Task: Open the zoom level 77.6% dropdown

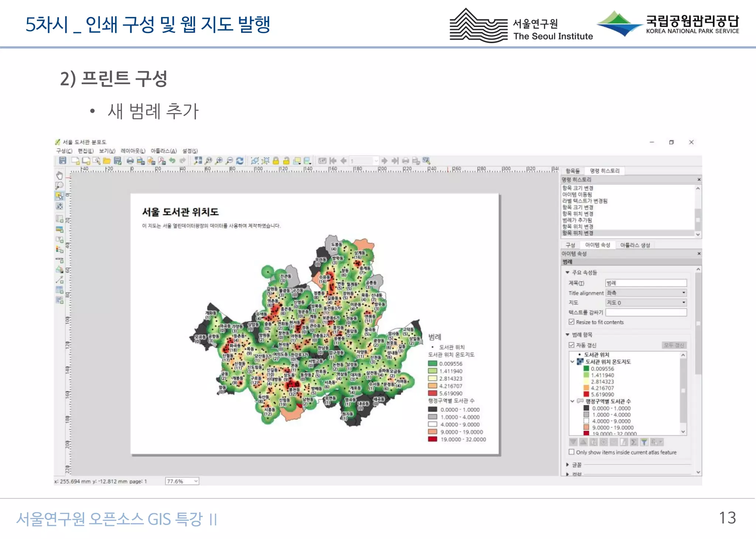Action: click(182, 481)
